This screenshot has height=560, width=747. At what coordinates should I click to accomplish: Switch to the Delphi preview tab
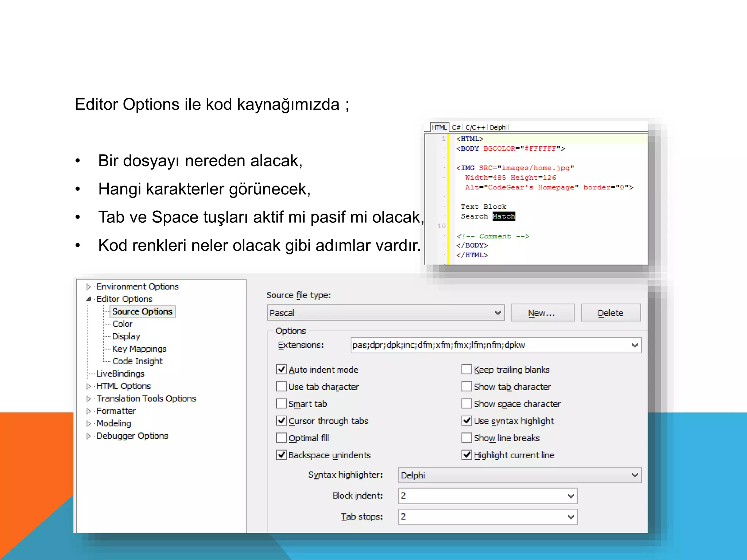click(498, 127)
